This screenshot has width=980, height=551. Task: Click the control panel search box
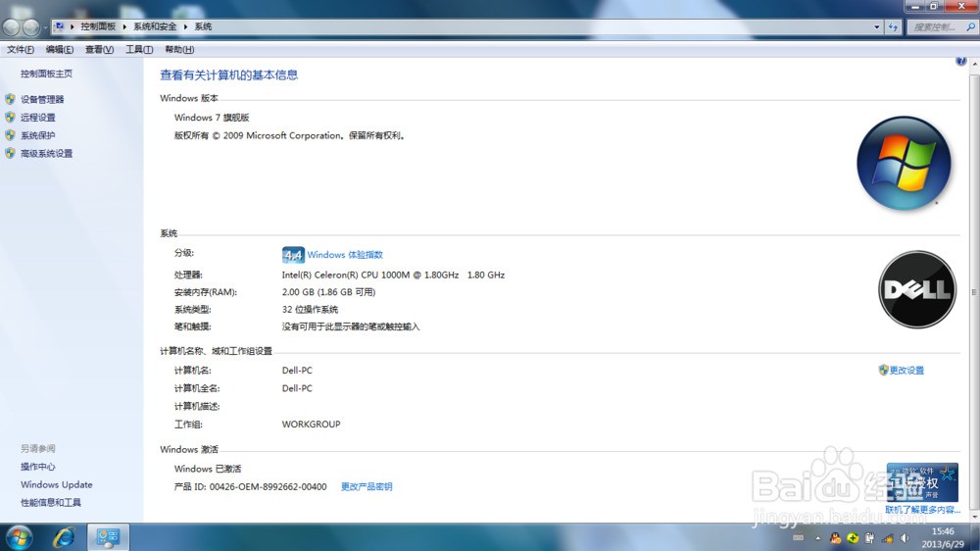coord(936,26)
